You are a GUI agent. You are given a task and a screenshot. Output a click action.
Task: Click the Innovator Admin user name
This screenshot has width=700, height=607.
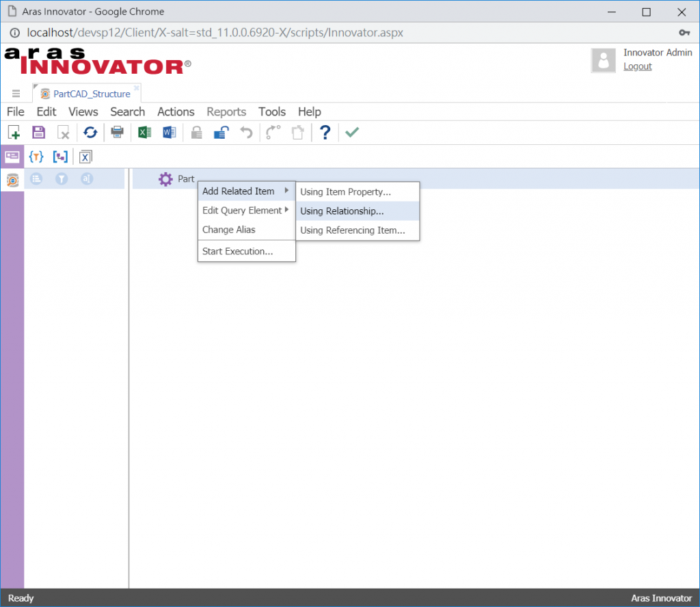658,53
